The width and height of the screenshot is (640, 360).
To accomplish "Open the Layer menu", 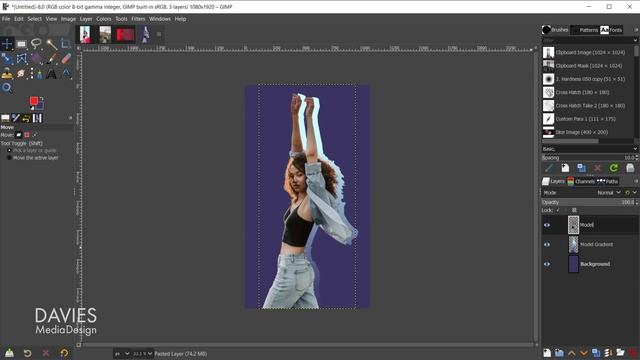I will (86, 19).
